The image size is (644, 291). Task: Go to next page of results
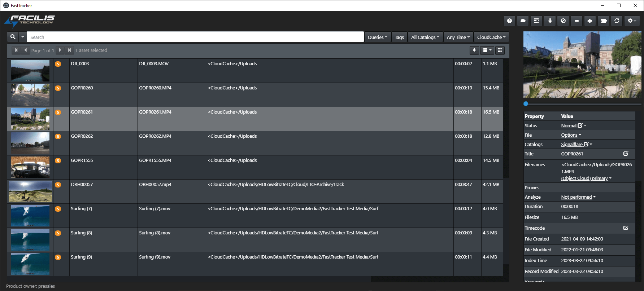click(60, 50)
